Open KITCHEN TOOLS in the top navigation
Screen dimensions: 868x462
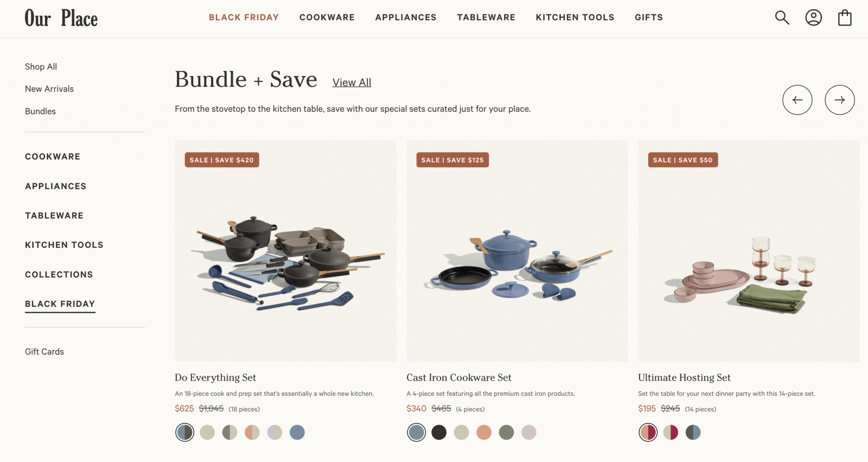coord(575,17)
